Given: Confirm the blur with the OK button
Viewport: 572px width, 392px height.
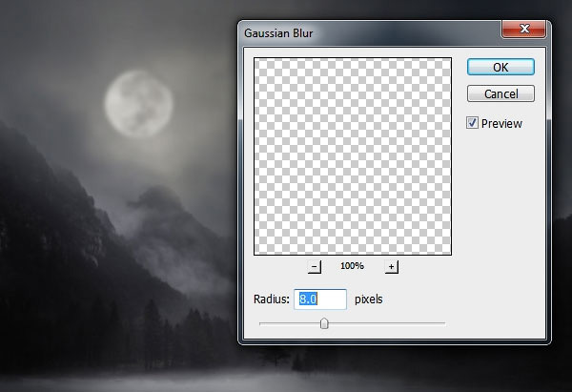Looking at the screenshot, I should 500,67.
